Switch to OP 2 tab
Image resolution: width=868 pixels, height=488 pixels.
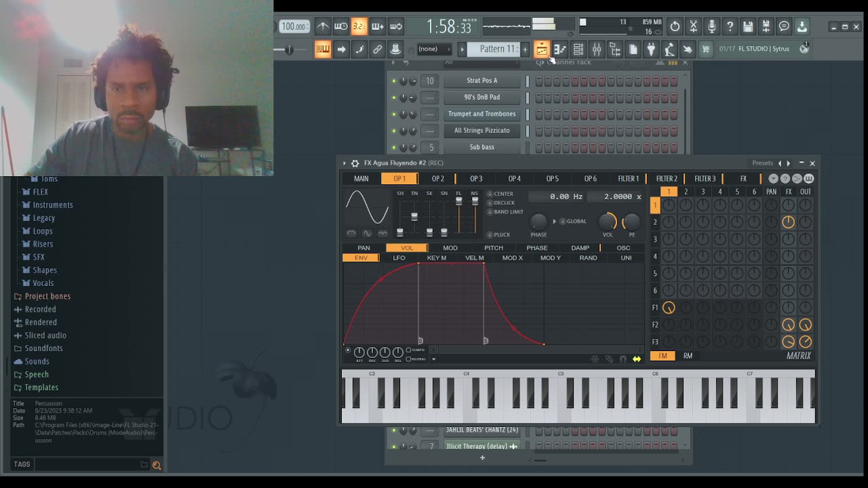[x=438, y=179]
